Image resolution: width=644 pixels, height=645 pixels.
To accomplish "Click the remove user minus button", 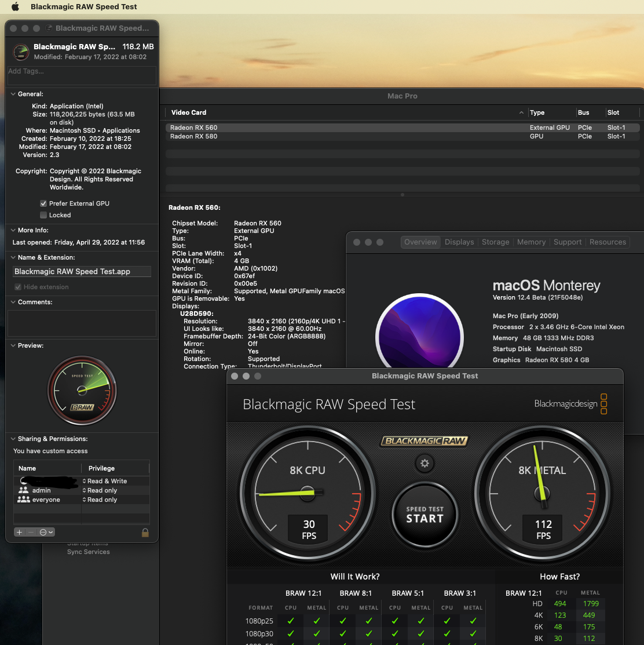I will 31,533.
